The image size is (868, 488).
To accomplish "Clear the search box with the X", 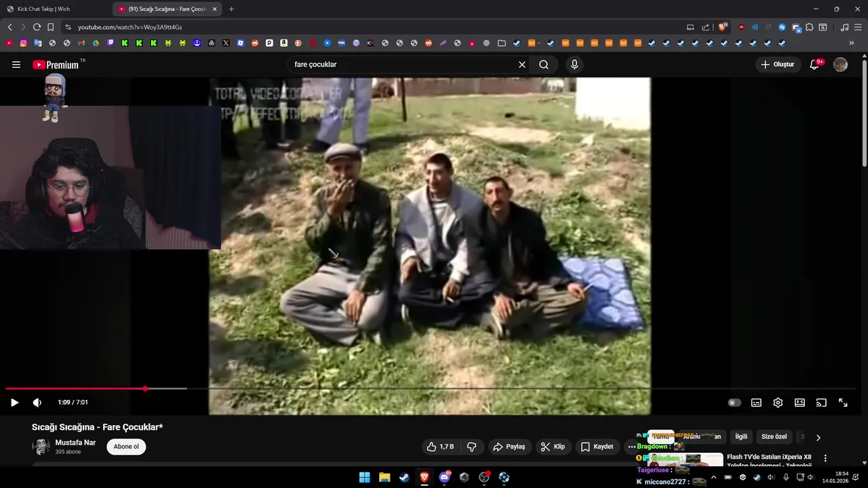I will coord(522,64).
